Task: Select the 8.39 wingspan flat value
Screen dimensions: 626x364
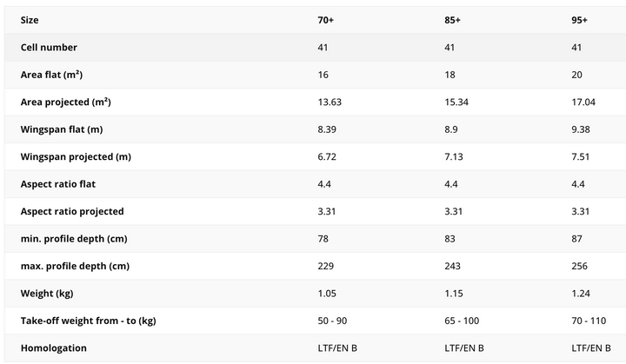Action: (x=327, y=129)
